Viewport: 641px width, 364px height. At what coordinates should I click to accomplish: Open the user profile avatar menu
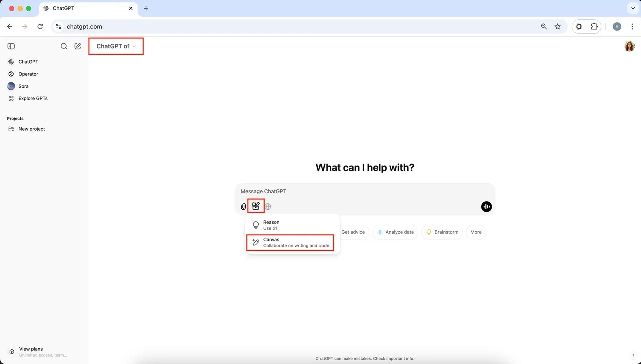click(x=630, y=46)
